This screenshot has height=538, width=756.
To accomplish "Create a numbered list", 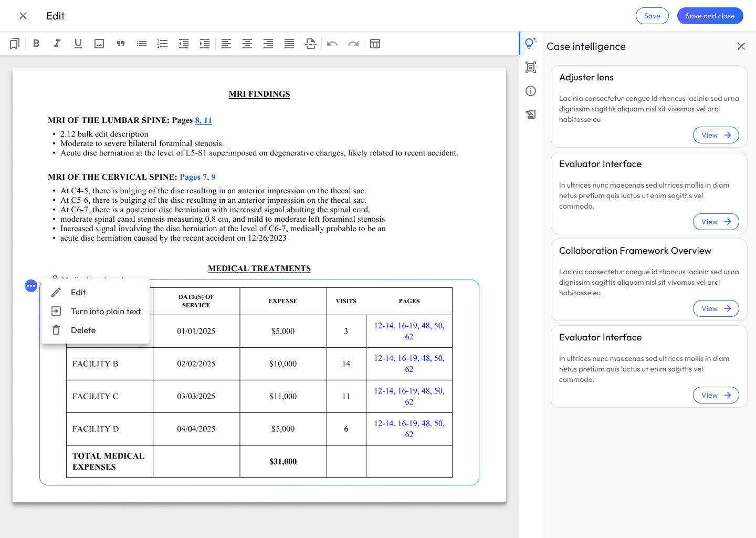I will tap(163, 44).
